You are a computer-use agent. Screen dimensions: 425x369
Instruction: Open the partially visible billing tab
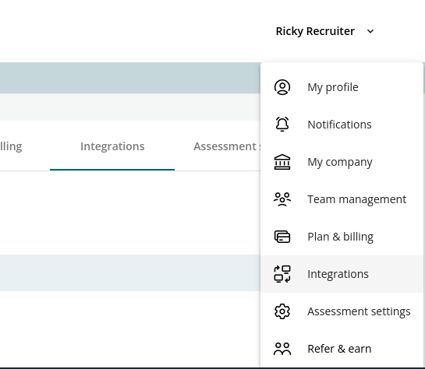click(11, 146)
